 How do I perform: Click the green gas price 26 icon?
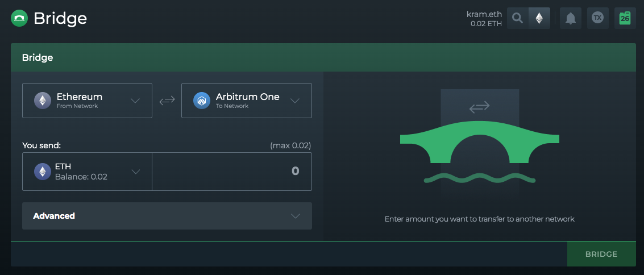pyautogui.click(x=625, y=19)
